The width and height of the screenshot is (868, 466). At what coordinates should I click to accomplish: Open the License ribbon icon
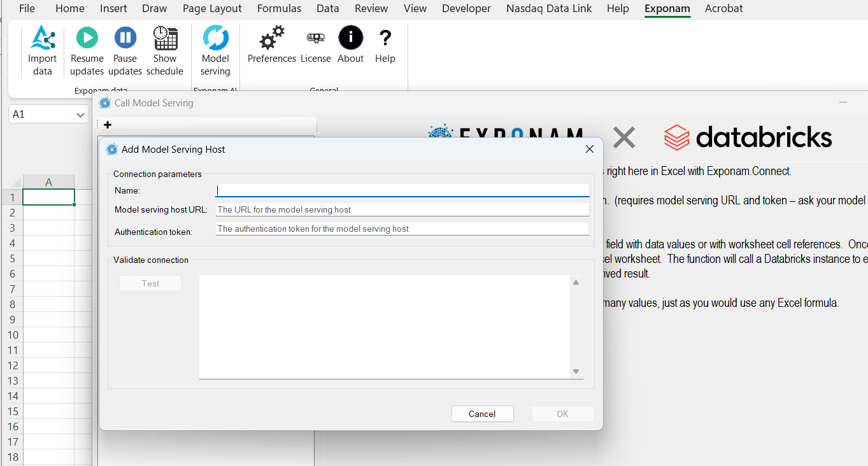(316, 39)
